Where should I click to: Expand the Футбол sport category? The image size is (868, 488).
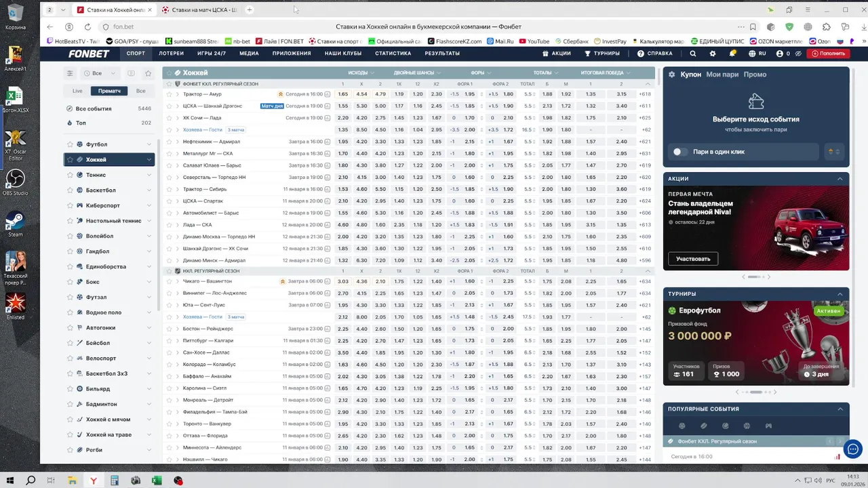click(x=149, y=144)
